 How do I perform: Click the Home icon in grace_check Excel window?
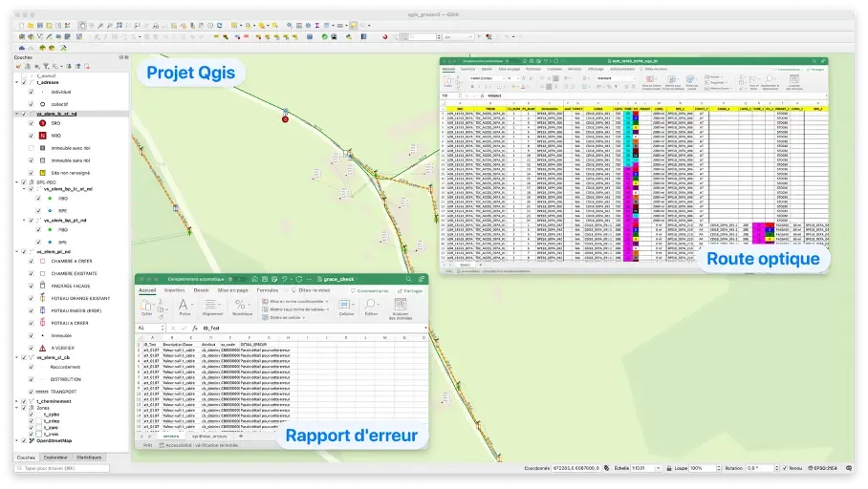coord(254,279)
